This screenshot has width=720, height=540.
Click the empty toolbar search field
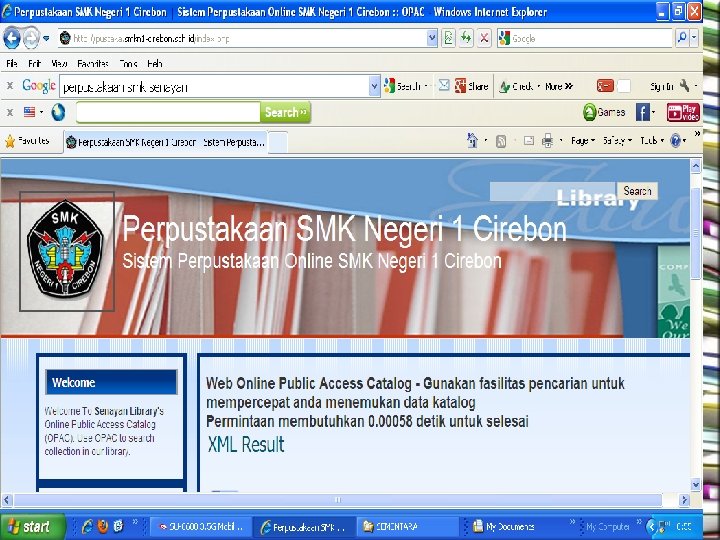click(168, 112)
